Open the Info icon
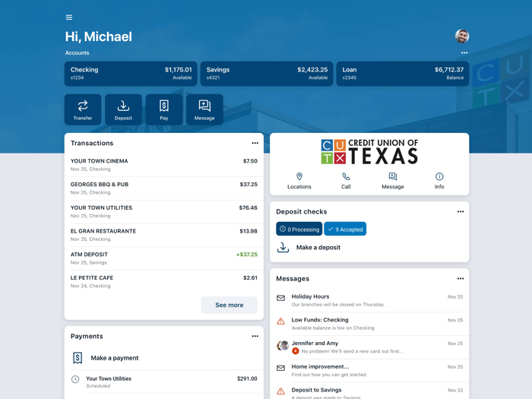 439,177
